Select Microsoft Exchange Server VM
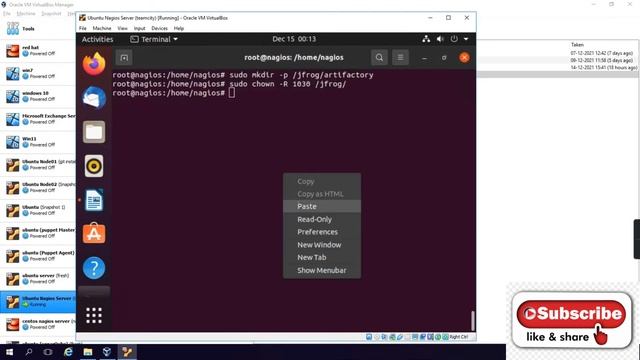This screenshot has height=360, width=640. (38, 119)
